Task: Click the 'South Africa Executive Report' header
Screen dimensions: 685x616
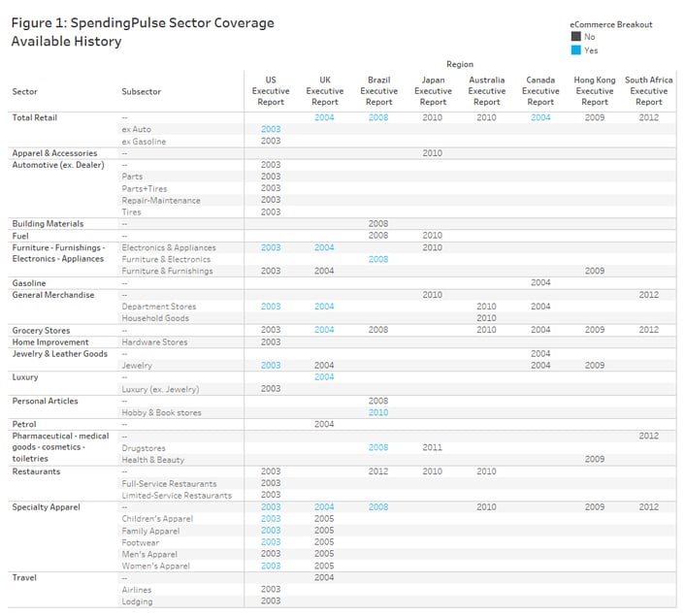Action: [649, 91]
